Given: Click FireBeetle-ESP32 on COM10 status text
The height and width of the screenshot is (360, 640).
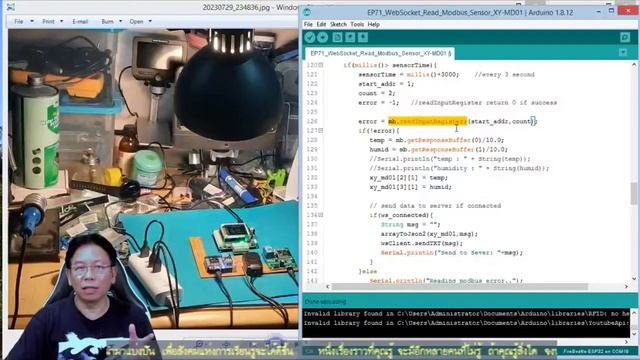Looking at the screenshot, I should [x=596, y=351].
